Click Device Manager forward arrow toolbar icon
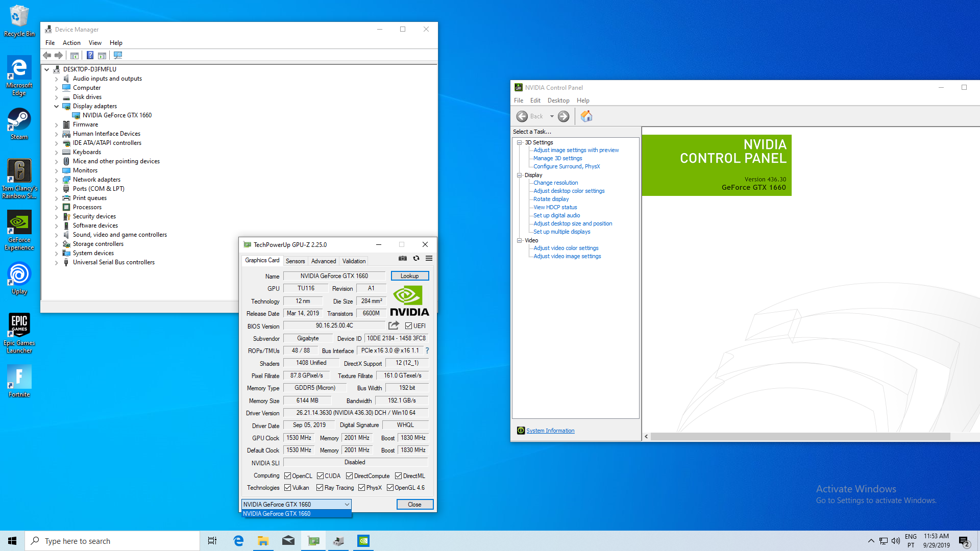The width and height of the screenshot is (980, 551). pos(59,55)
